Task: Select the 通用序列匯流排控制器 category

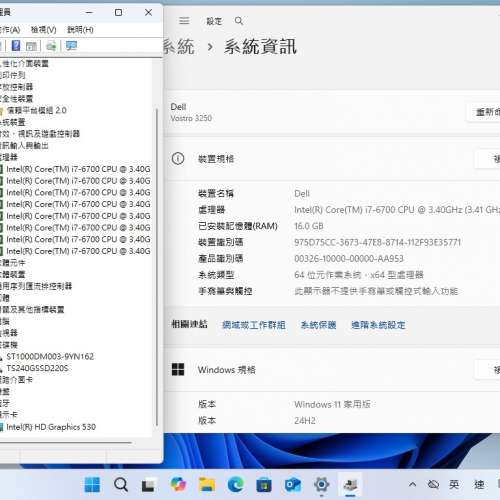Action: pos(36,286)
